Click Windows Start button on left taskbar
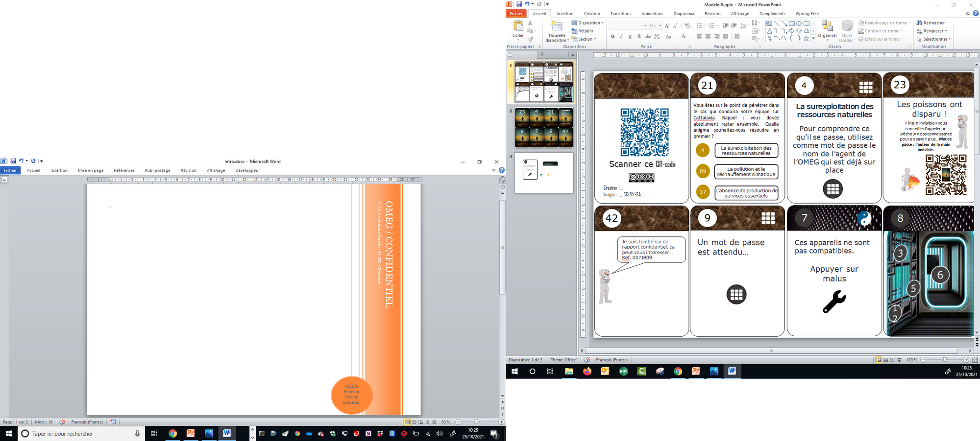 point(8,434)
